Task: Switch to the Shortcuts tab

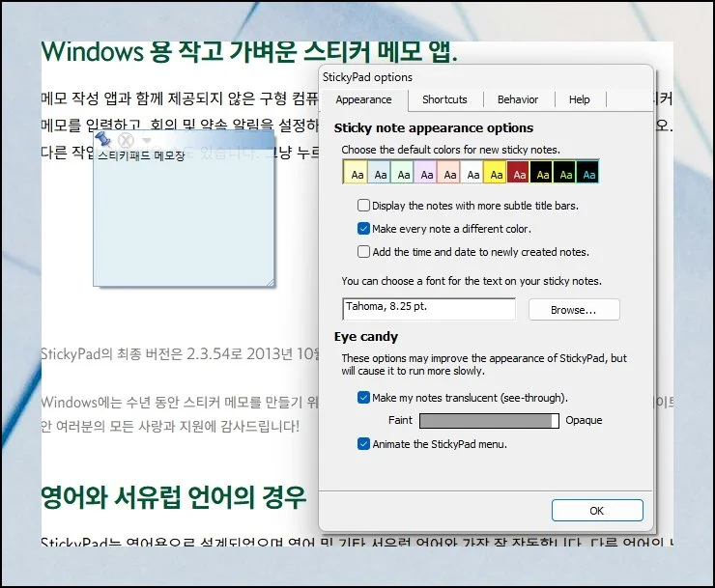Action: click(444, 99)
